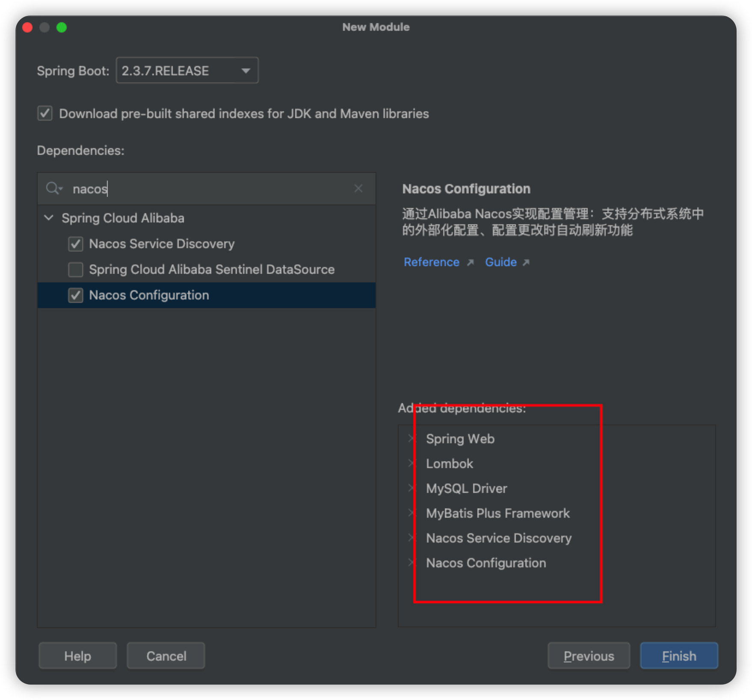
Task: Open the search options magnifier icon
Action: pos(54,188)
